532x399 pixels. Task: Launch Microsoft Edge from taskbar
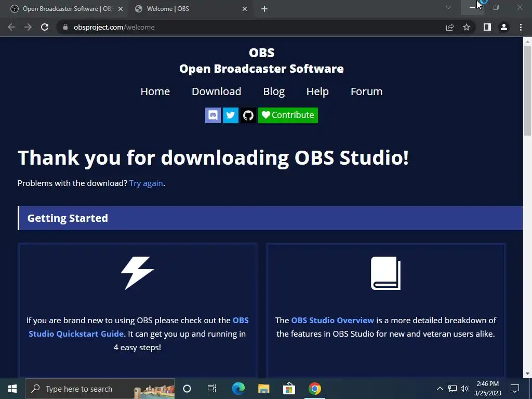pos(238,389)
